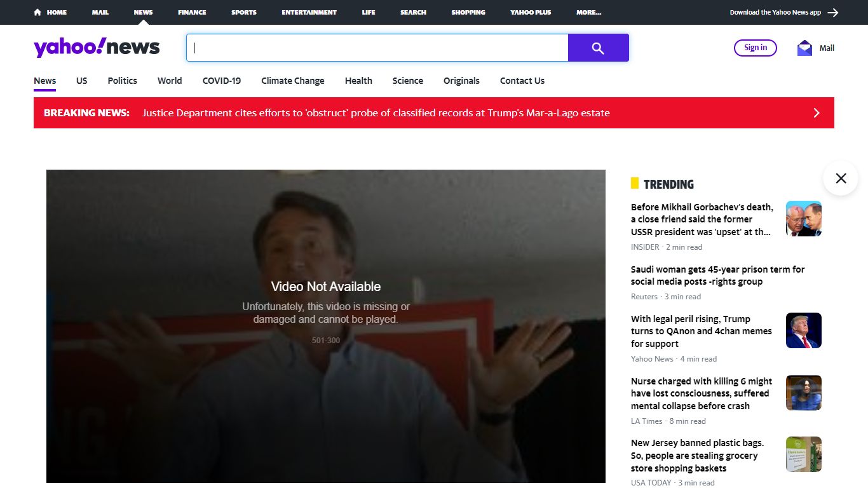This screenshot has width=868, height=488.
Task: Open the Contact Us tab
Action: pyautogui.click(x=522, y=81)
